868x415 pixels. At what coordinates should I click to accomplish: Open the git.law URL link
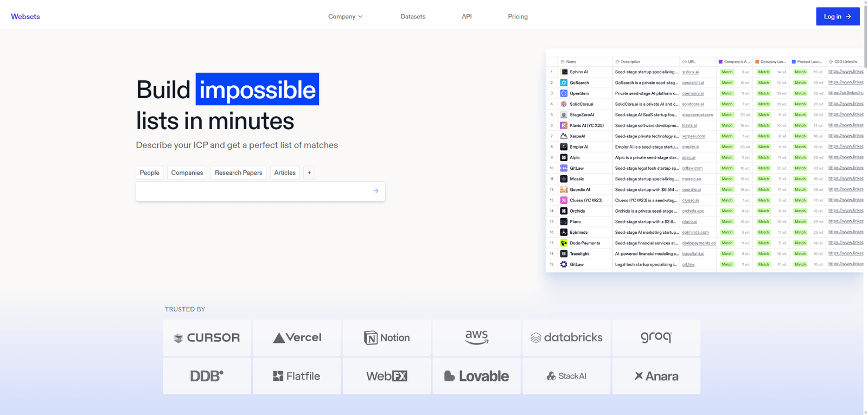pyautogui.click(x=688, y=265)
